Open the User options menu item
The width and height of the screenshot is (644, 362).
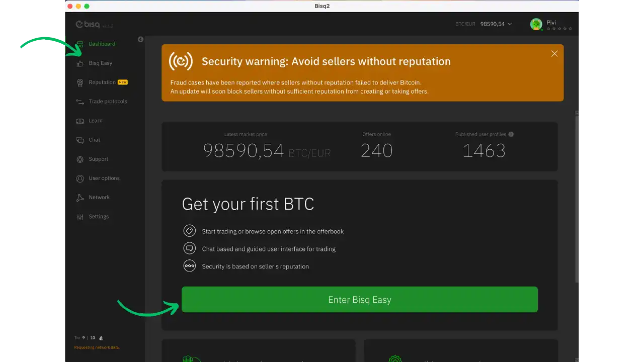(104, 178)
